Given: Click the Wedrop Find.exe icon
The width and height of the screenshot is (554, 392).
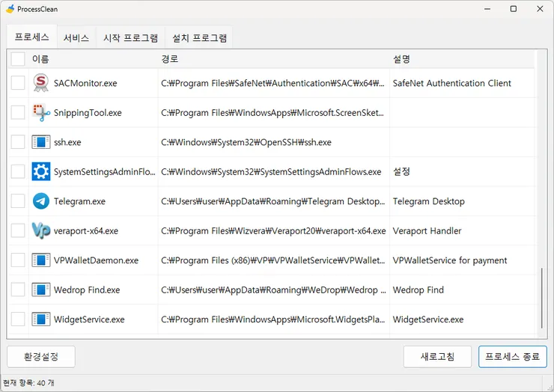Looking at the screenshot, I should [41, 290].
